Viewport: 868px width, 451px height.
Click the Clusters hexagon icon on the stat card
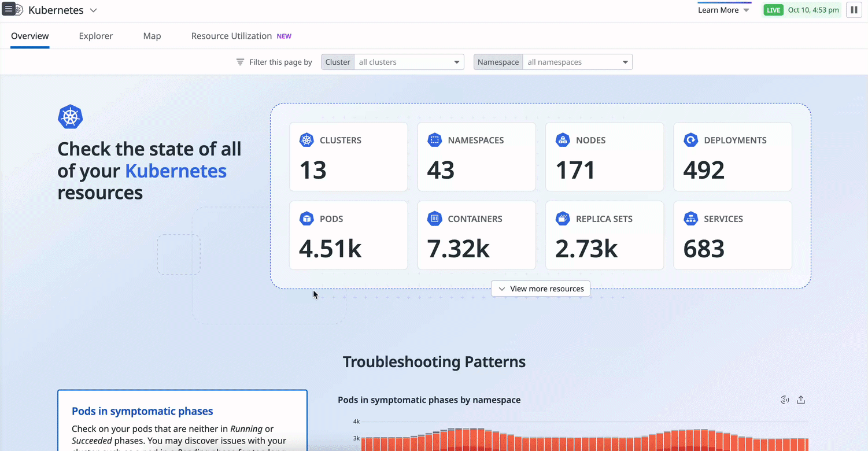[306, 139]
